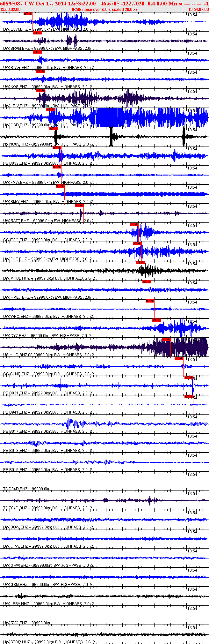This screenshot has width=209, height=644.
Task: Select the UW.WPO EHZ station label
Action: coord(16,317)
